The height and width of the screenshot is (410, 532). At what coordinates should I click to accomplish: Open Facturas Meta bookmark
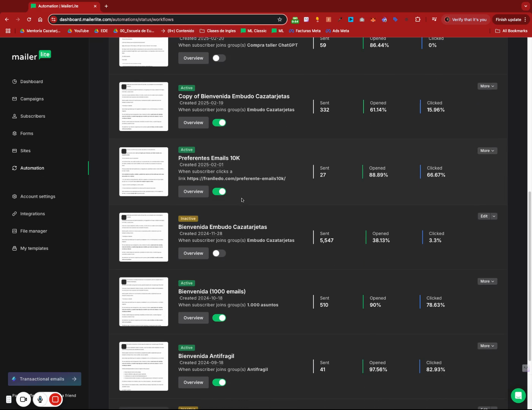pos(305,31)
